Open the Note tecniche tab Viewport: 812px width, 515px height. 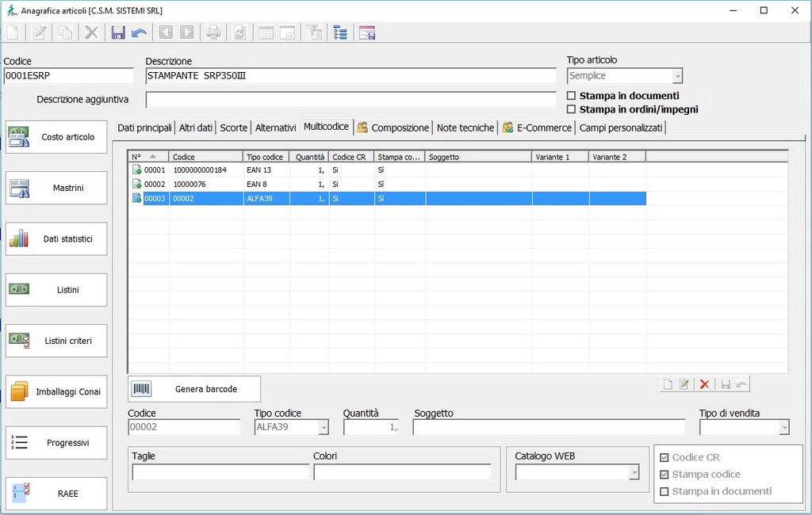click(x=465, y=128)
